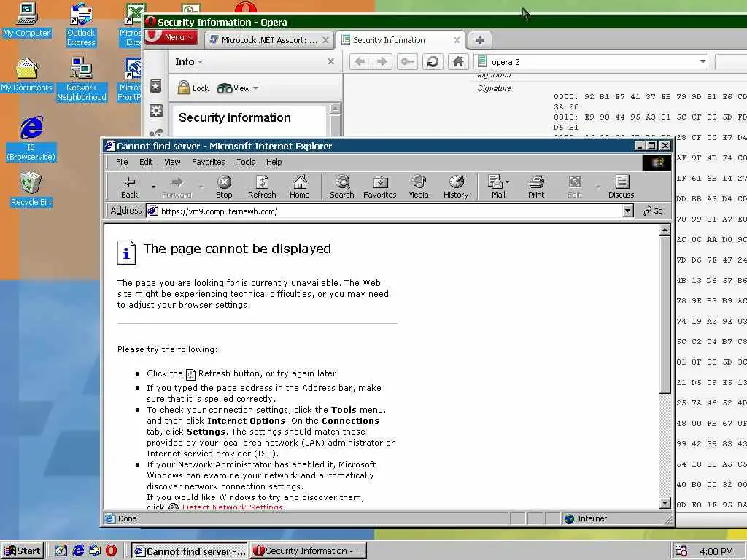This screenshot has width=747, height=560.
Task: Refresh the page in Internet Explorer
Action: click(262, 187)
